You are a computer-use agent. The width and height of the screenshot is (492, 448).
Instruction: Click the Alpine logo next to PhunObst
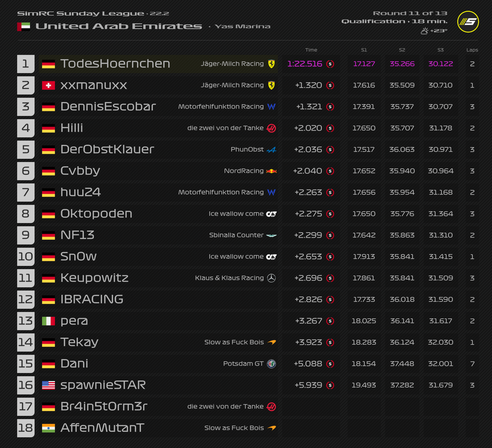tap(271, 150)
